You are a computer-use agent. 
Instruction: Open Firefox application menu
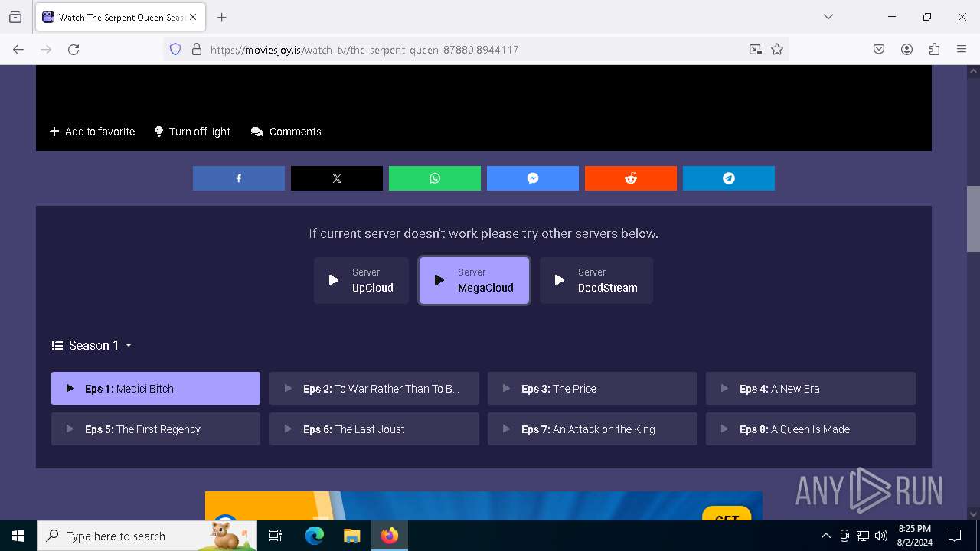tap(962, 49)
